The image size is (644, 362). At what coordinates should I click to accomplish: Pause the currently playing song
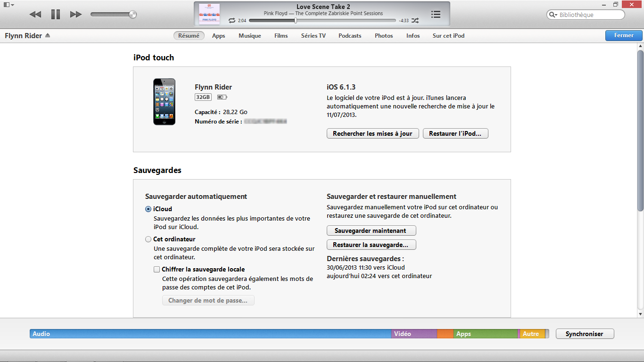56,15
